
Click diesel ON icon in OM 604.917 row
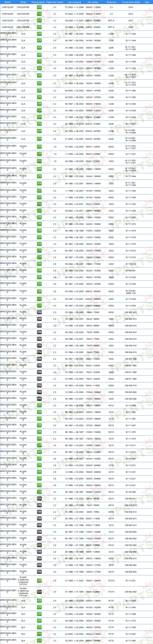[x=39, y=498]
